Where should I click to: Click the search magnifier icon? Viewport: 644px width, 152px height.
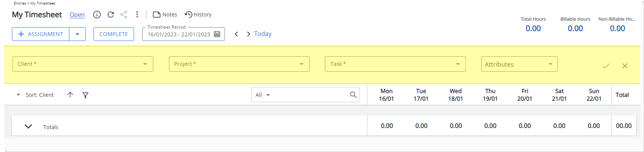point(353,95)
